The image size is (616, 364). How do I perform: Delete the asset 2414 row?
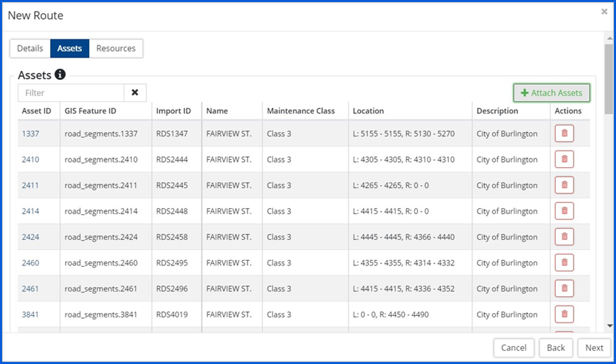[564, 211]
